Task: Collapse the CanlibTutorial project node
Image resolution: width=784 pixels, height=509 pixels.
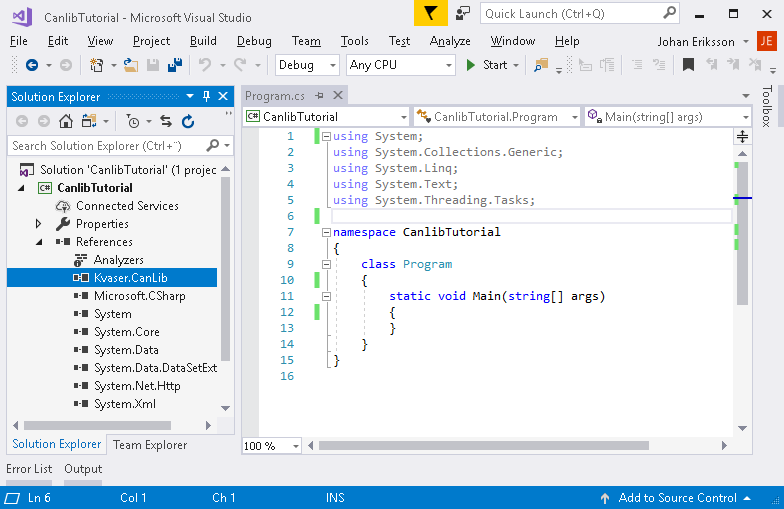Action: point(21,188)
